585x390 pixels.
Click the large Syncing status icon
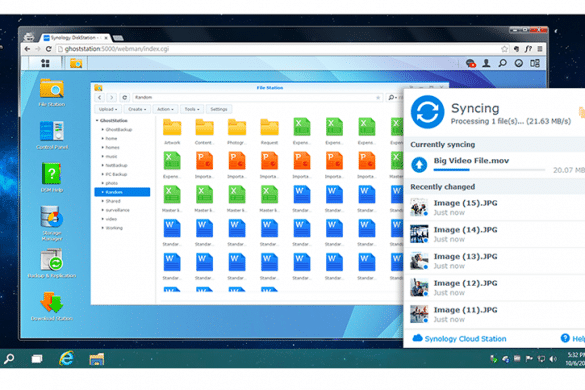coord(428,112)
